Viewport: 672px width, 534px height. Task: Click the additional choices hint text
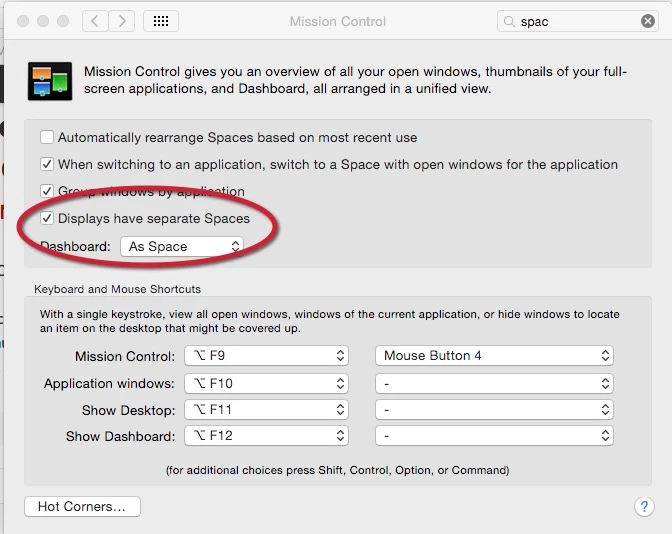click(x=338, y=470)
